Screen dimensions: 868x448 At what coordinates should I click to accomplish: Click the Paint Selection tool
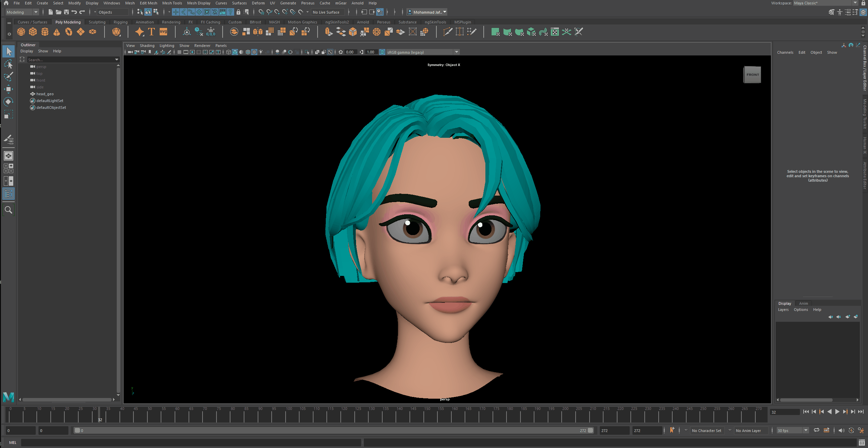pos(9,77)
